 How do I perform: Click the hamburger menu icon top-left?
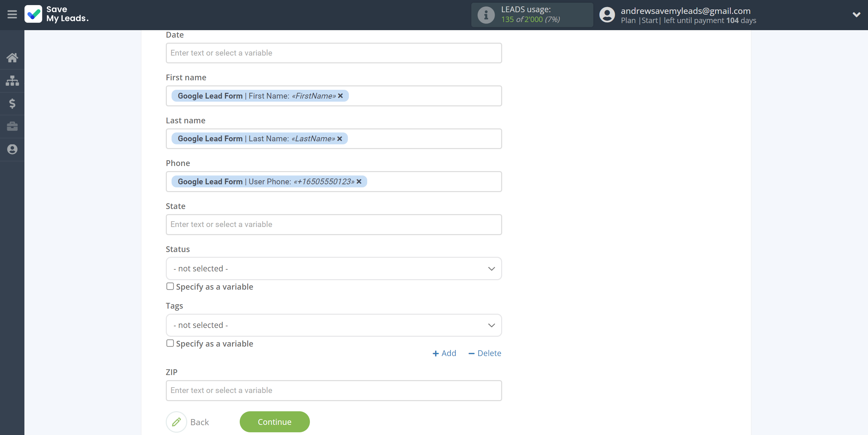pos(12,15)
